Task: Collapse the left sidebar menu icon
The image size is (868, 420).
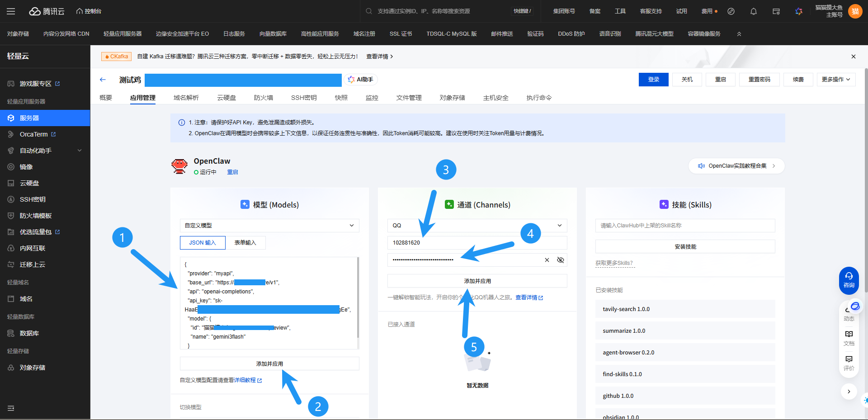Action: (11, 408)
